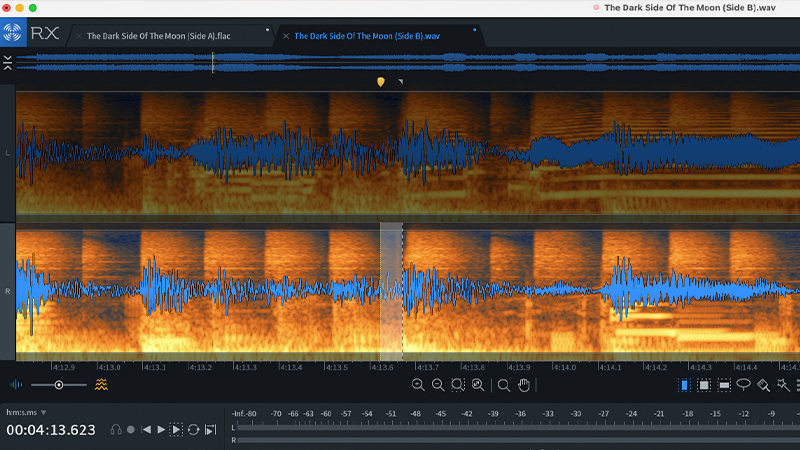This screenshot has height=450, width=800.
Task: Click the spectrogram view icon
Action: click(x=101, y=385)
